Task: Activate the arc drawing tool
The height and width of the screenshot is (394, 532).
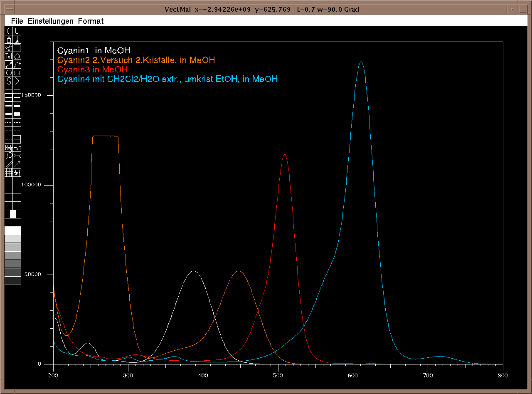Action: click(17, 64)
